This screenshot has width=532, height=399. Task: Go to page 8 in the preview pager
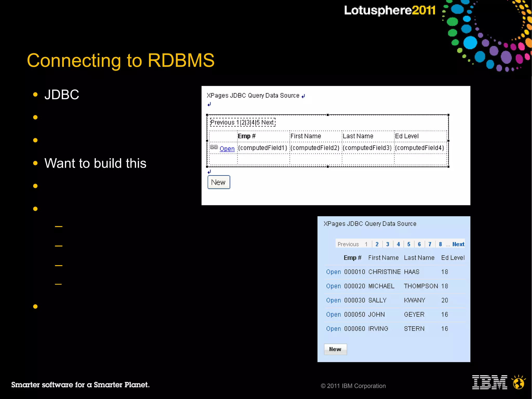pos(440,244)
